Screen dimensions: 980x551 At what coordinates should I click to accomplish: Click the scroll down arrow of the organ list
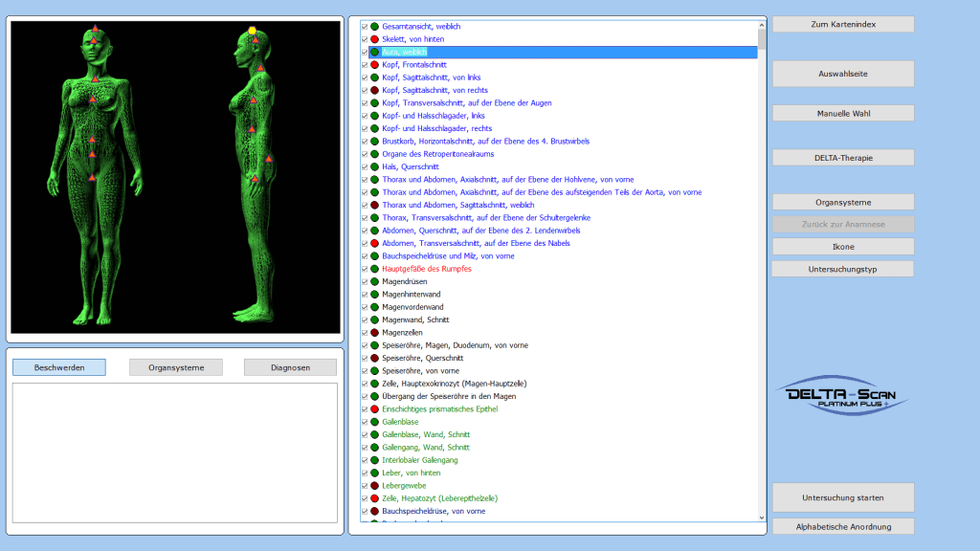(x=762, y=518)
